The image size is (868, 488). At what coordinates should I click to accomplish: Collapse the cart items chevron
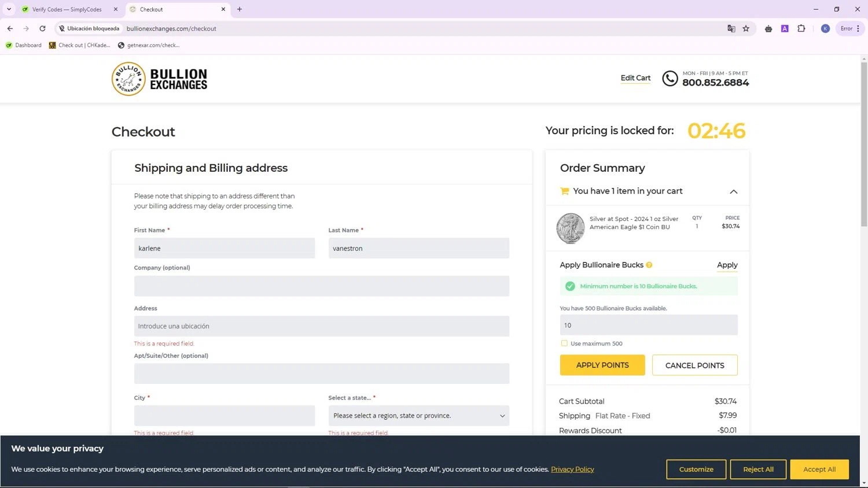[733, 191]
